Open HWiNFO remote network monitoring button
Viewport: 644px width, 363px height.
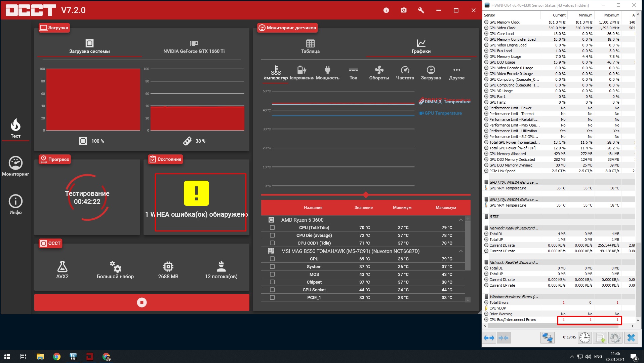pyautogui.click(x=547, y=337)
